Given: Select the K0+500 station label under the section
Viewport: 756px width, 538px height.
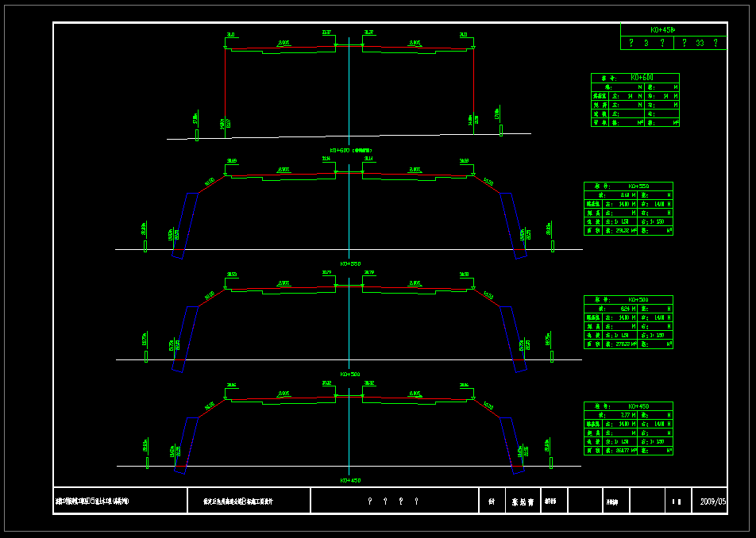Looking at the screenshot, I should tap(350, 374).
